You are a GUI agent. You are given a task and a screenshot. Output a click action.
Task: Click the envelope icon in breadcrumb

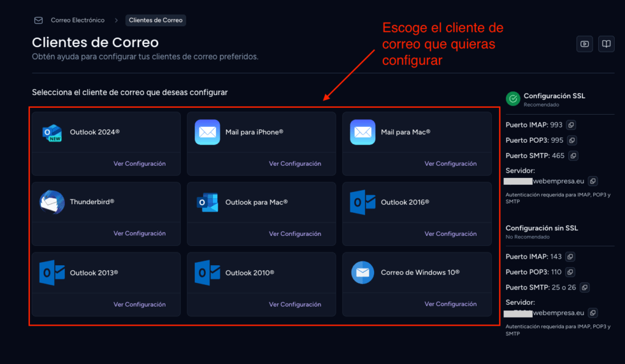click(x=38, y=20)
